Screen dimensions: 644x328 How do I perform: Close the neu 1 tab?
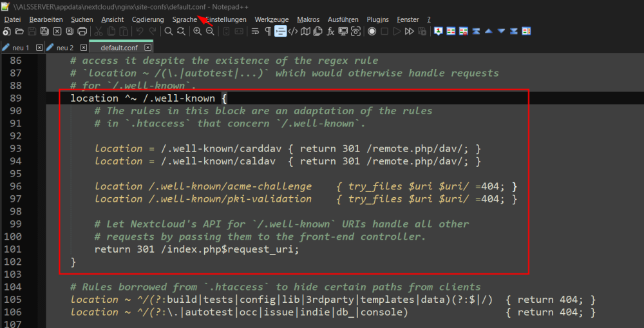pyautogui.click(x=39, y=48)
